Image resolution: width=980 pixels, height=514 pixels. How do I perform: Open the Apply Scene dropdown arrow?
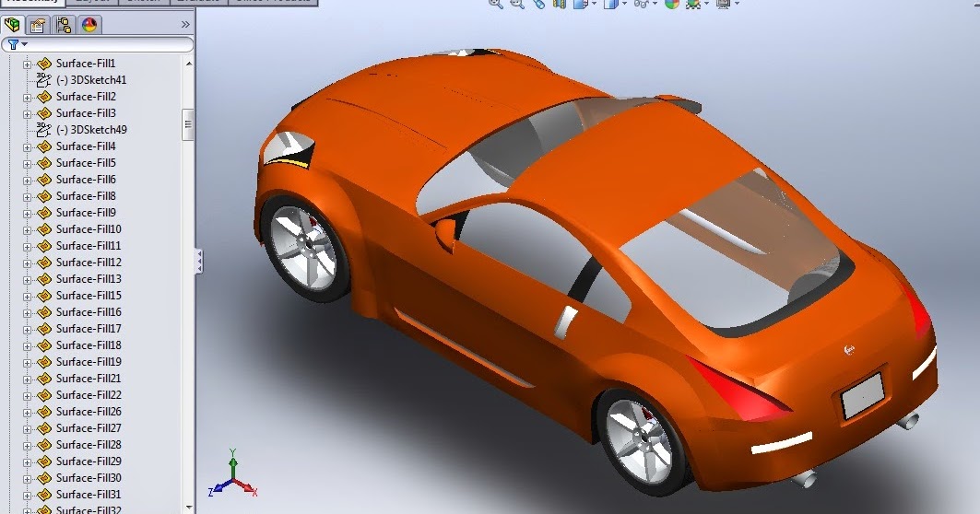click(x=706, y=4)
